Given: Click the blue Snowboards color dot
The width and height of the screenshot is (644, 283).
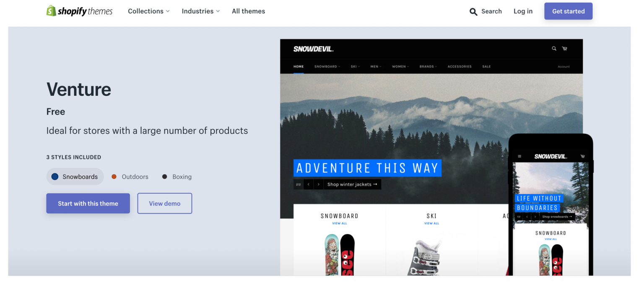Looking at the screenshot, I should (55, 177).
